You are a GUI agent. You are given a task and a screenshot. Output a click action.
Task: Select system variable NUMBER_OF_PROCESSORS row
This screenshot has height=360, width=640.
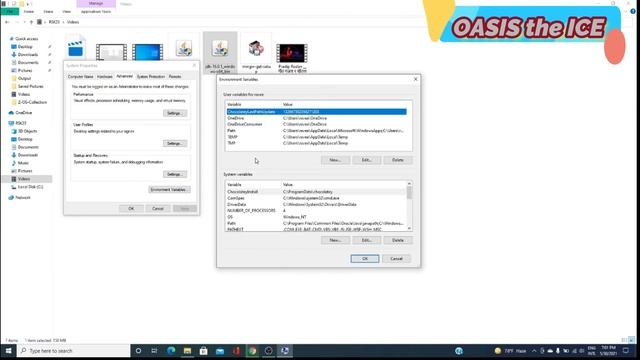[x=316, y=211]
